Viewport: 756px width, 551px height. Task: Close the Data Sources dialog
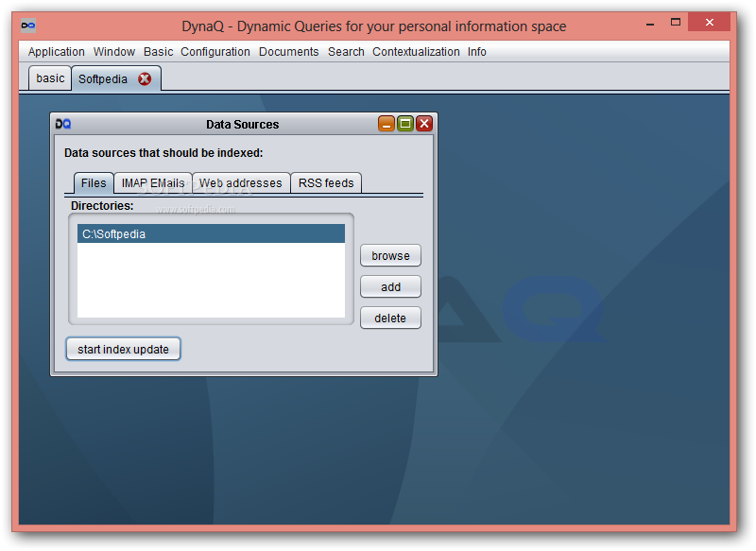click(424, 124)
